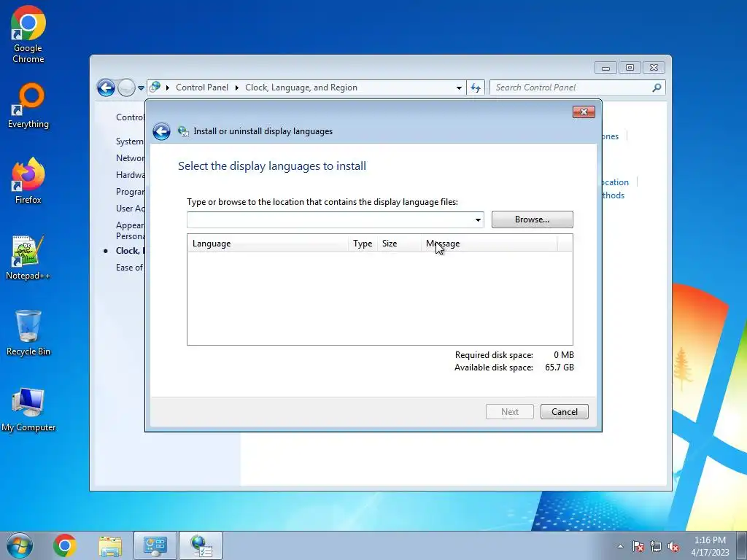Open Network category in sidebar
This screenshot has height=560, width=747.
pos(130,158)
